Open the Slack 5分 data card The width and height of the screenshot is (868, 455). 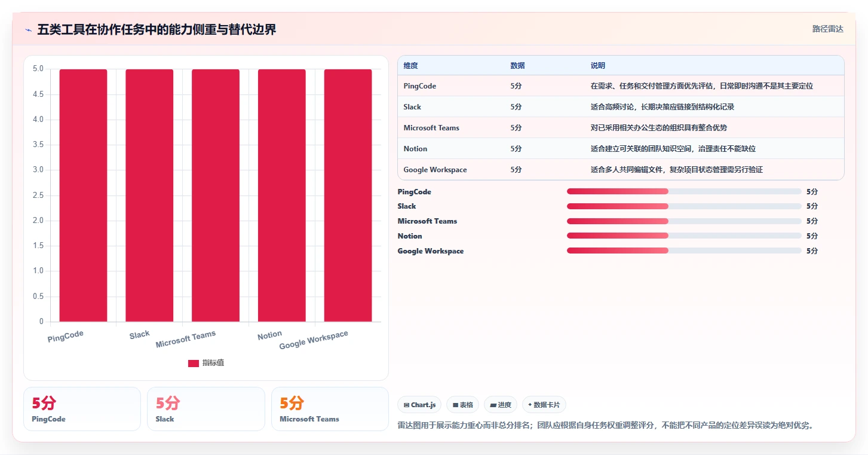coord(206,409)
